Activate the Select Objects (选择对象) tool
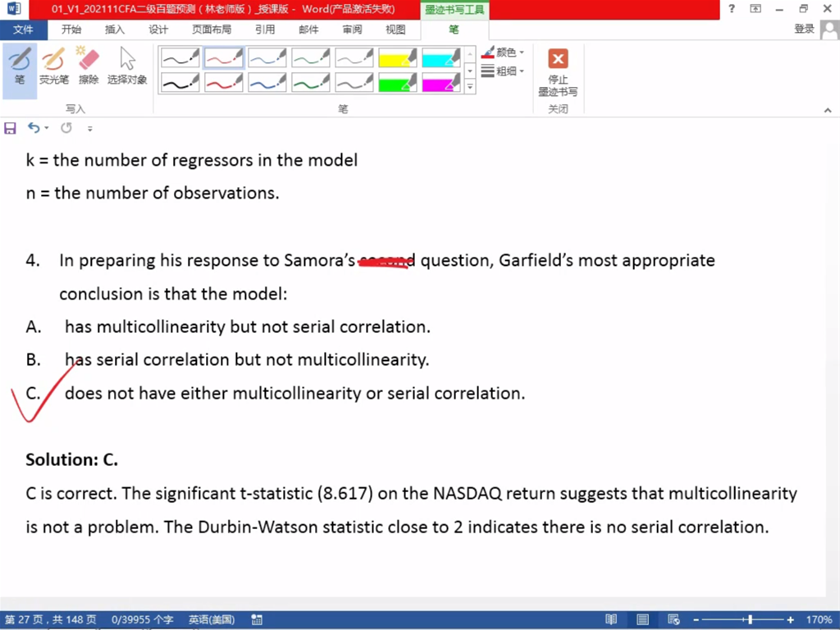 [x=127, y=66]
